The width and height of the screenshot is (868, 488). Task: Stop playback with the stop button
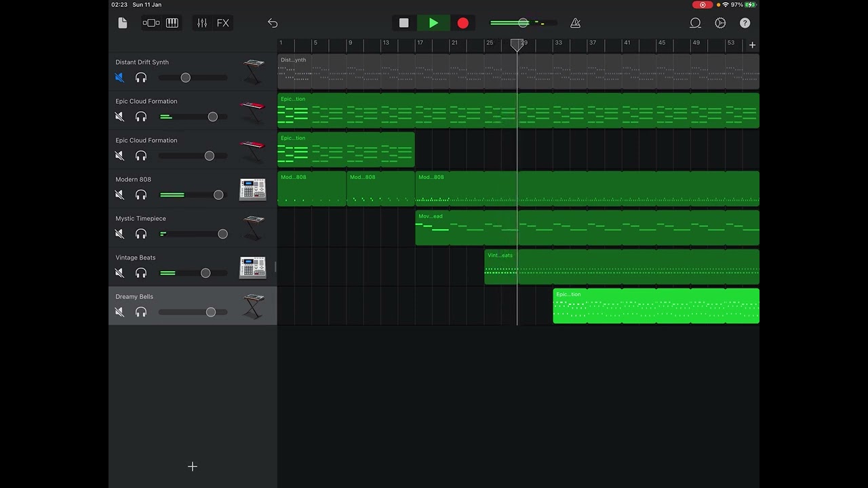click(404, 23)
